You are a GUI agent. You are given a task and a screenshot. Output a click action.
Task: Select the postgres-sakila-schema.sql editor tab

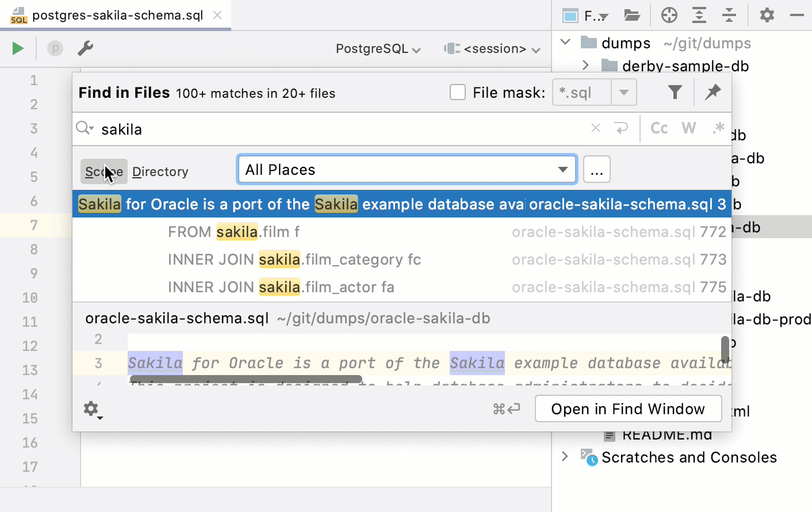coord(117,16)
